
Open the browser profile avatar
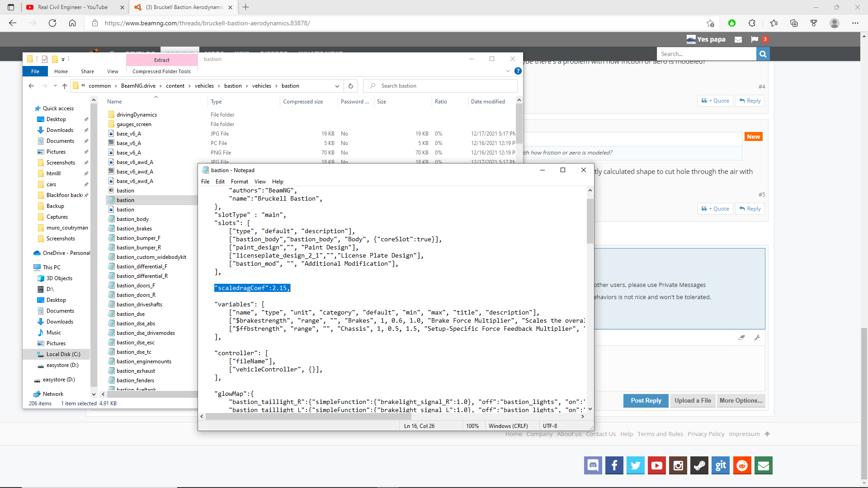click(x=835, y=23)
